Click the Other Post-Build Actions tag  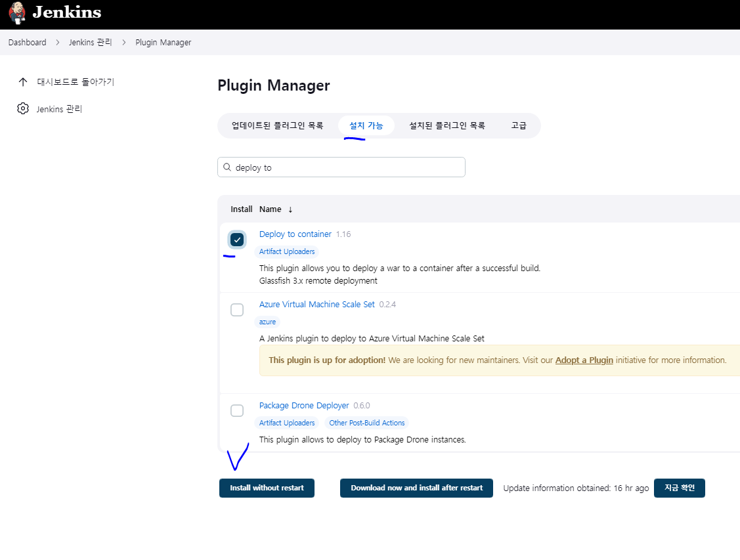point(366,423)
